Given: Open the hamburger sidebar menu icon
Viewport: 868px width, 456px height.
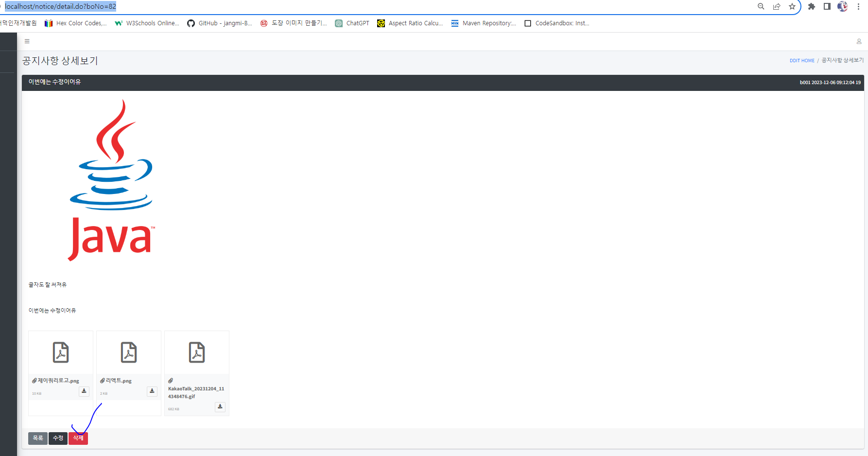Looking at the screenshot, I should pos(27,41).
